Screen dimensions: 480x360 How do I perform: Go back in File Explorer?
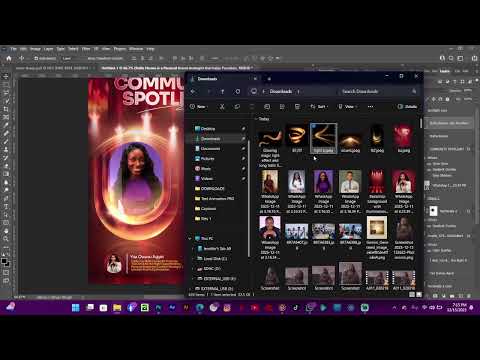coord(193,91)
